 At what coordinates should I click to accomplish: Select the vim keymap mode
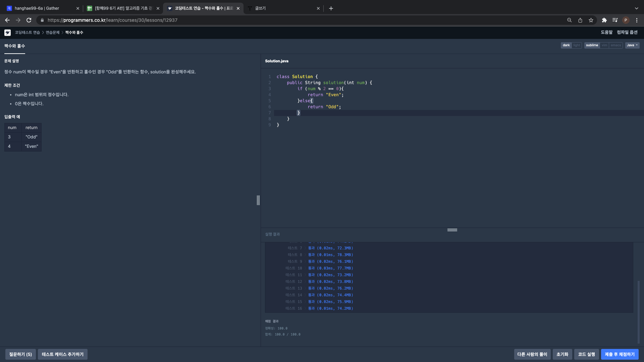point(604,45)
